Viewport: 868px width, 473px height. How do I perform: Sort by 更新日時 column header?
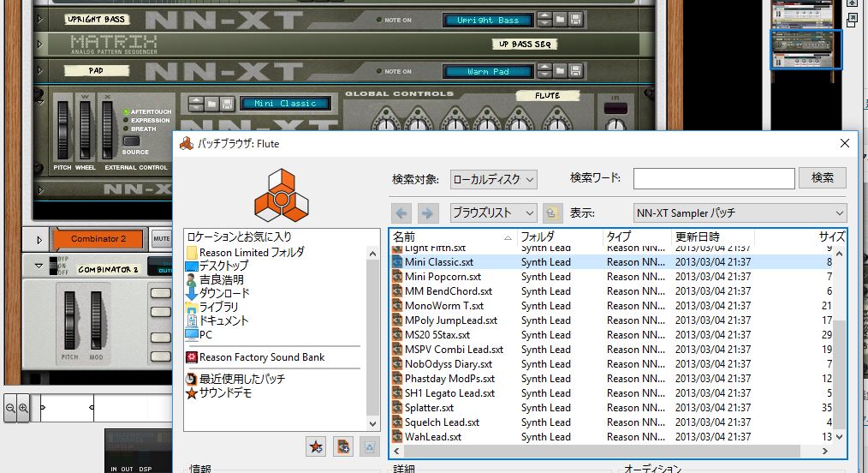[713, 237]
